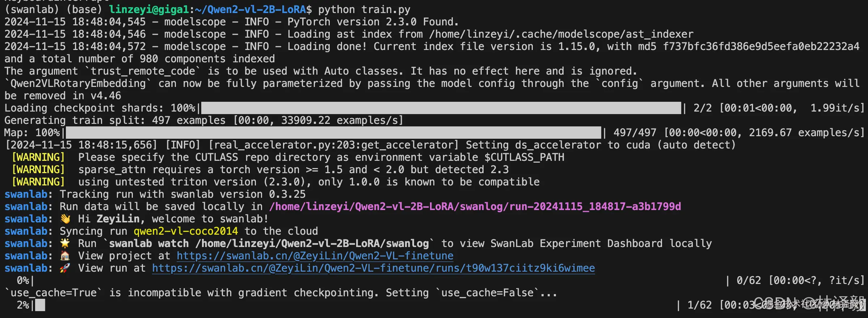Screen dimensions: 868x318
Task: Click the Loading checkpoint shards progress bar
Action: (441, 108)
